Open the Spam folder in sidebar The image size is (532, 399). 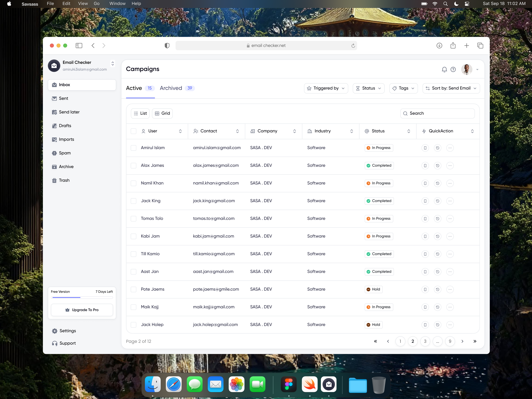[x=65, y=153]
